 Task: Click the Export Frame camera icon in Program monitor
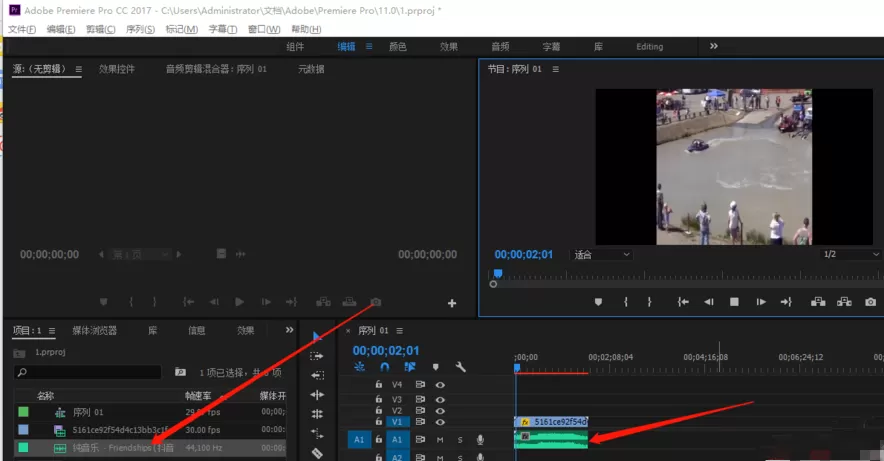870,302
